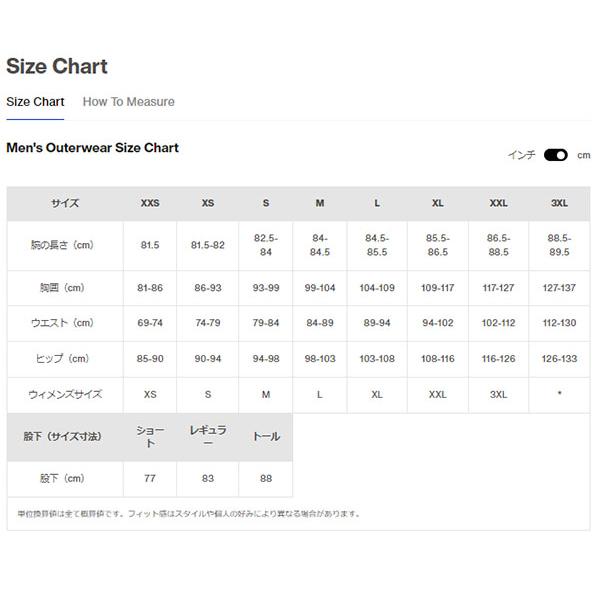The width and height of the screenshot is (600, 600).
Task: Click the トール inseam header
Action: tap(266, 437)
